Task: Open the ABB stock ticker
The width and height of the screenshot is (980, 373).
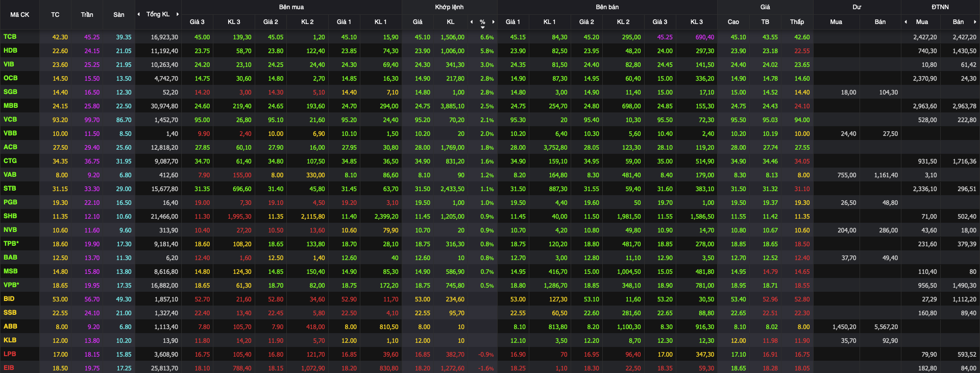Action: coord(10,327)
